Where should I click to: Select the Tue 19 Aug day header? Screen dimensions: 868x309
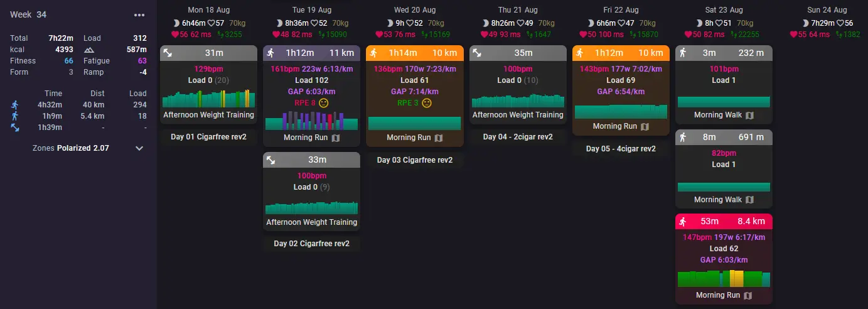pyautogui.click(x=311, y=10)
